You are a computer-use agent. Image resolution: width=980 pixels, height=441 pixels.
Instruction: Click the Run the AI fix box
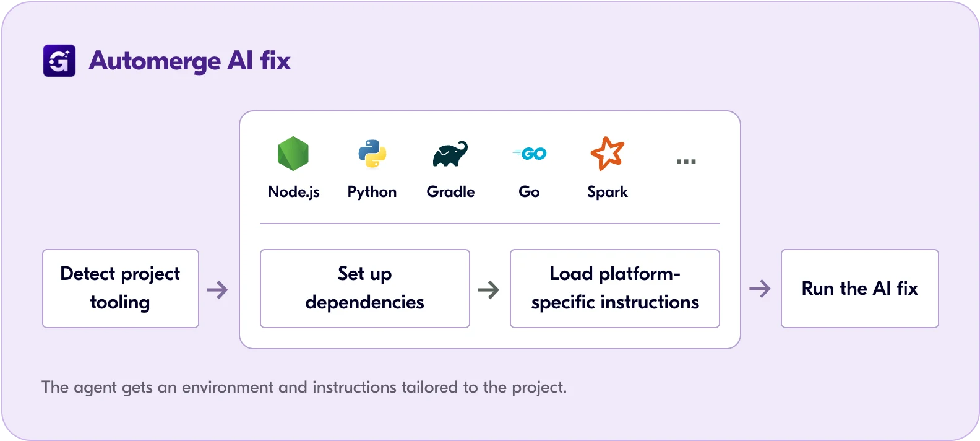coord(860,289)
